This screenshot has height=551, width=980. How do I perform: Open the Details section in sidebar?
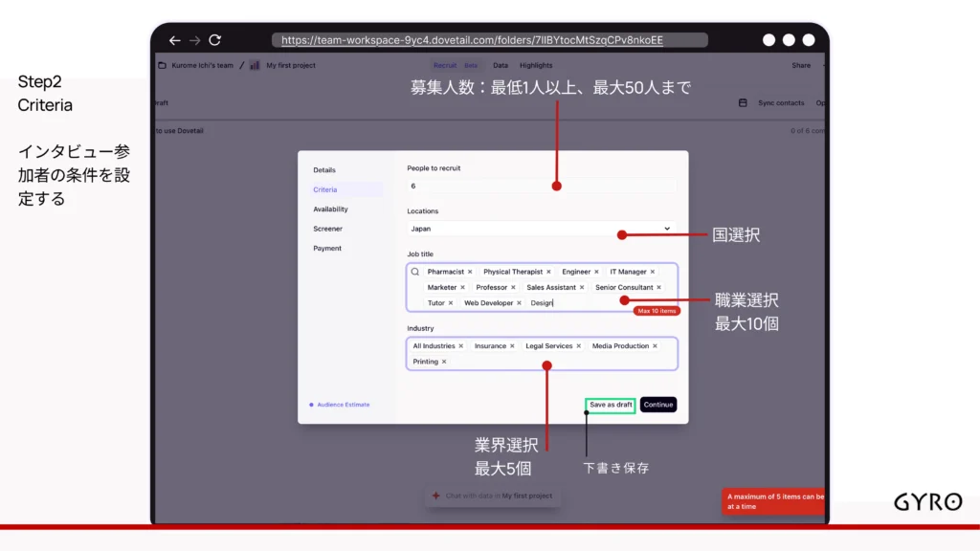324,170
